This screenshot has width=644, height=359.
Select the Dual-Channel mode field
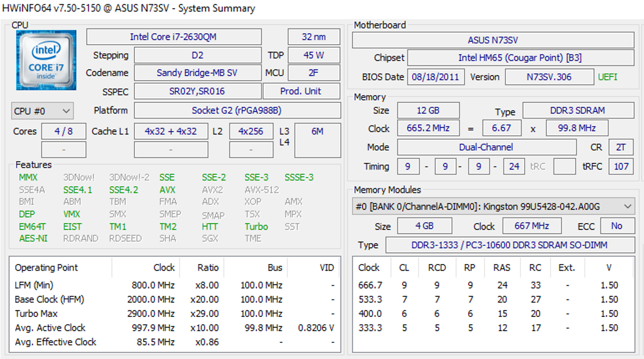point(486,147)
